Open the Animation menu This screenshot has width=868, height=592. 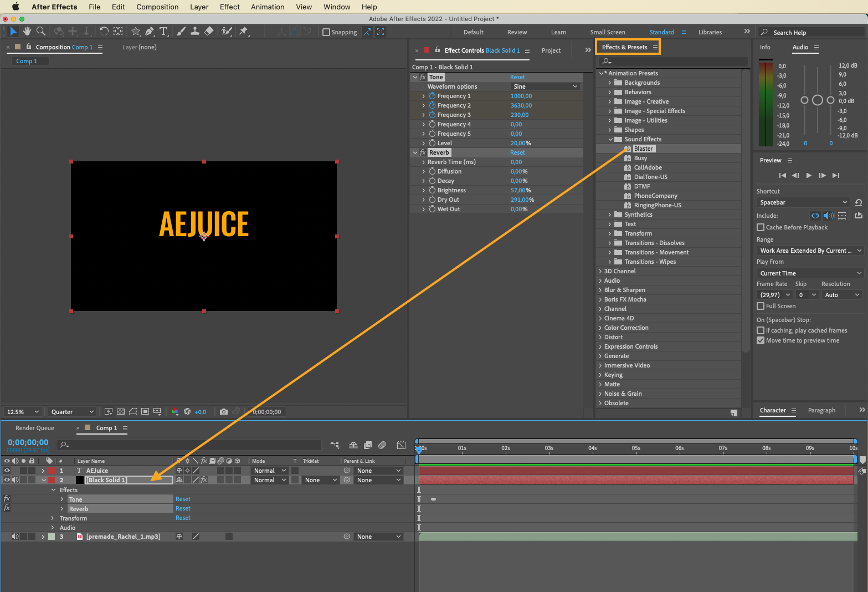tap(267, 7)
